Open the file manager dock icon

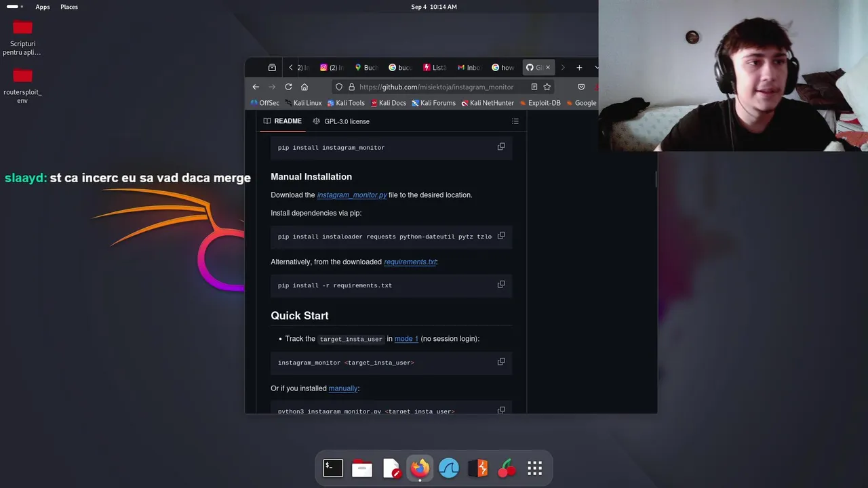[x=362, y=468]
